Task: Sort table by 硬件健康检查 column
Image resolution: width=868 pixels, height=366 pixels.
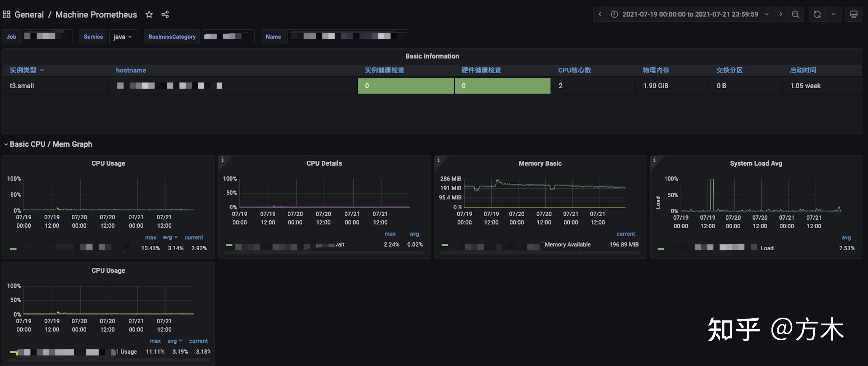Action: (481, 70)
